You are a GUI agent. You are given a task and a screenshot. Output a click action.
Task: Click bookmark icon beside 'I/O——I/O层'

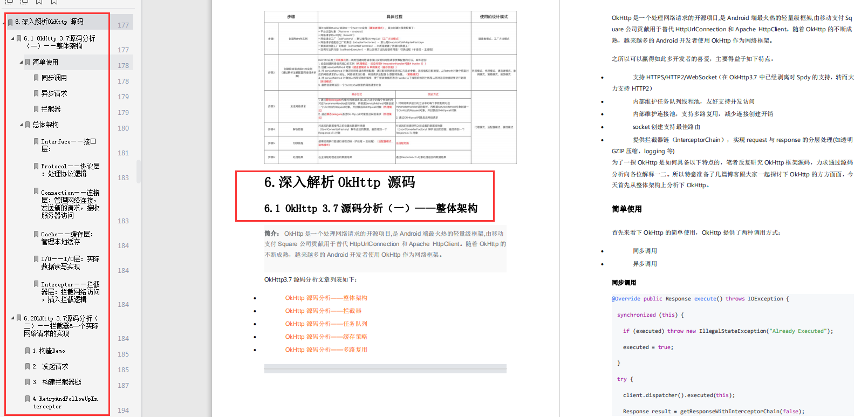pos(36,259)
